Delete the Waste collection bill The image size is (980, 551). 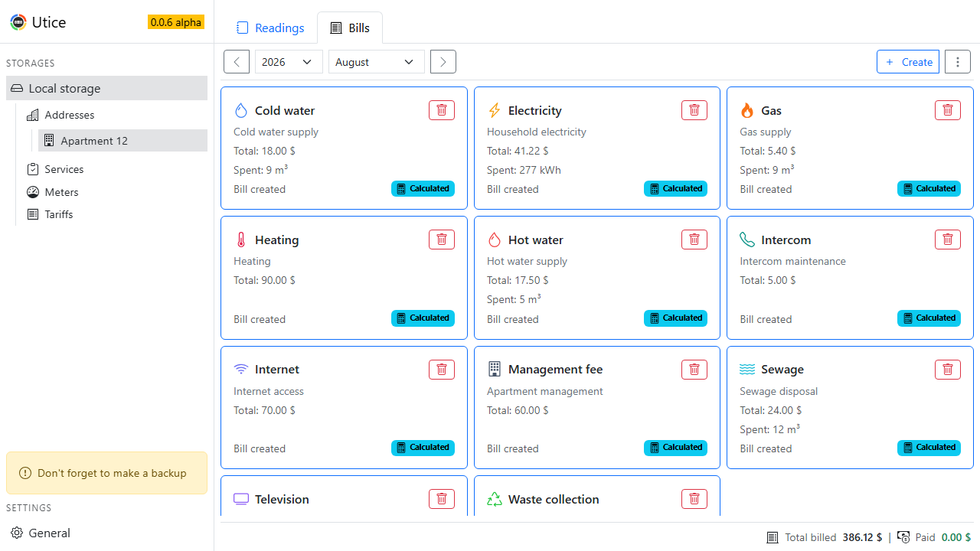coord(694,499)
